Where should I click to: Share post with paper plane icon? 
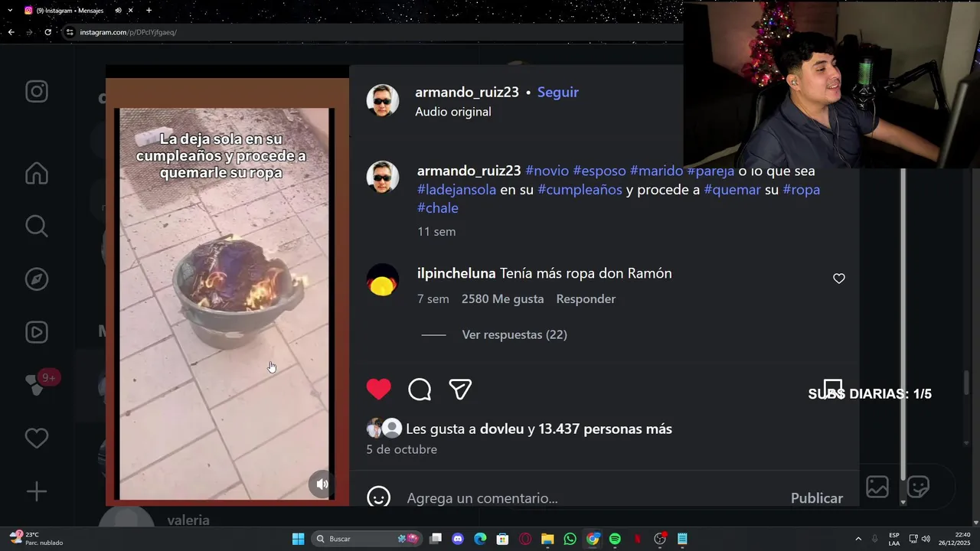[460, 390]
